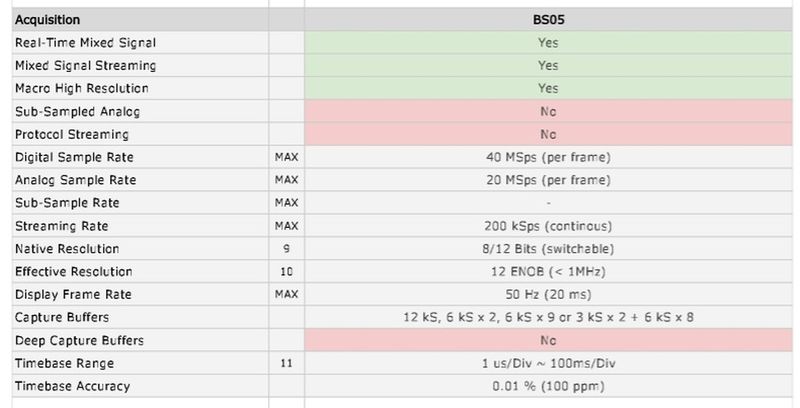Screen dimensions: 800x408
Task: Click the Acquisition header cell
Action: (x=48, y=20)
